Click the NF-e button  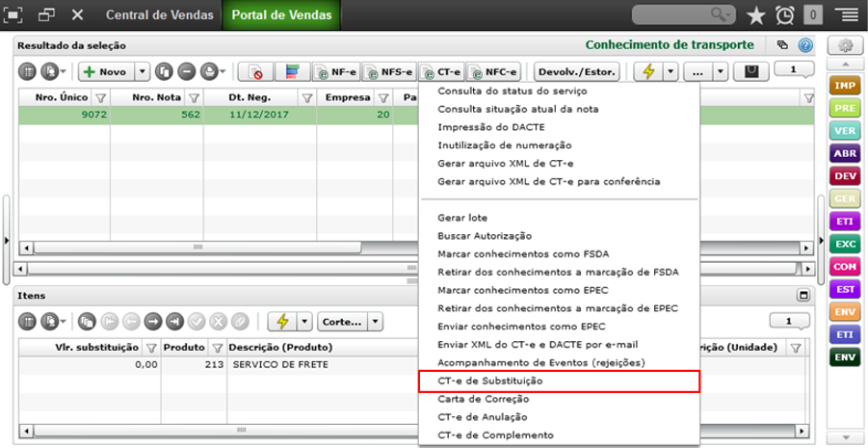click(336, 71)
